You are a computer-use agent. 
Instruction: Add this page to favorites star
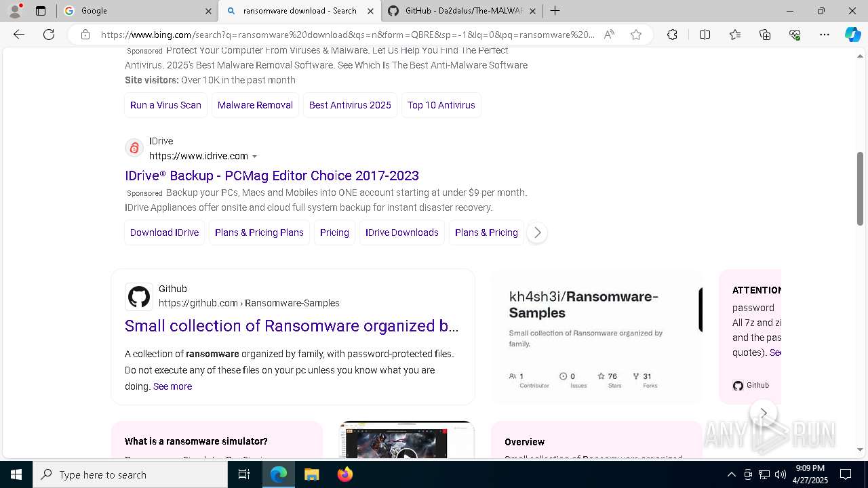(636, 35)
